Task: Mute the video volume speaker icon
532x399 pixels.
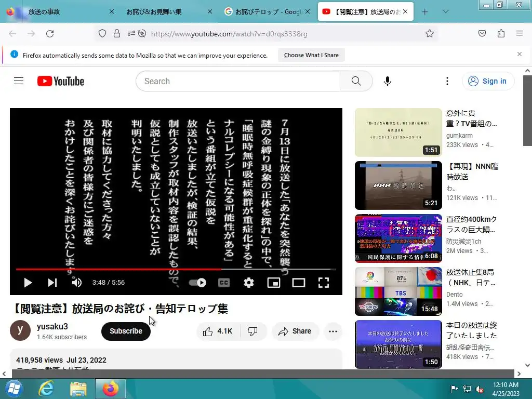Action: tap(77, 283)
